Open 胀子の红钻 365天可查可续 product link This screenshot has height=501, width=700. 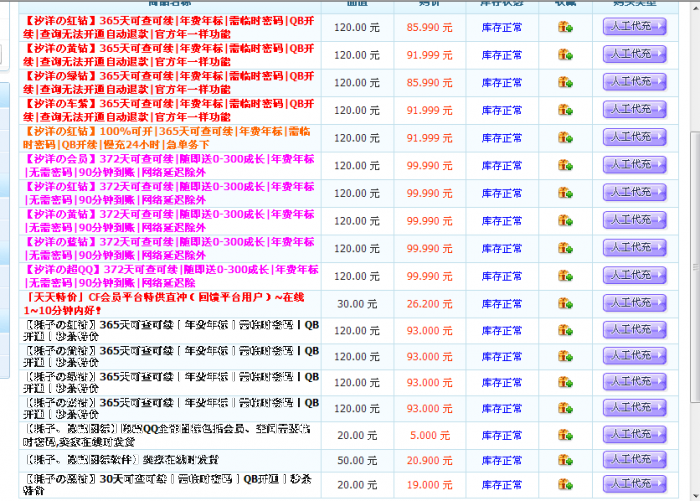(x=171, y=330)
